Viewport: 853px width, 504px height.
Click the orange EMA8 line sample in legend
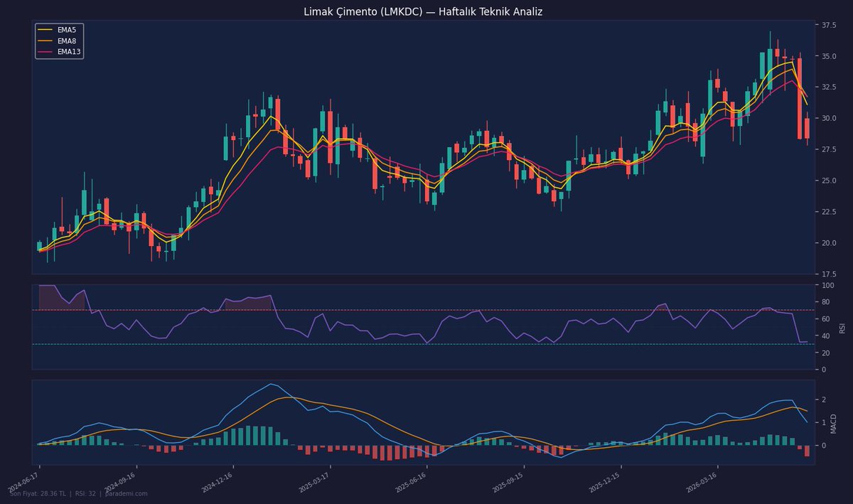click(x=45, y=41)
